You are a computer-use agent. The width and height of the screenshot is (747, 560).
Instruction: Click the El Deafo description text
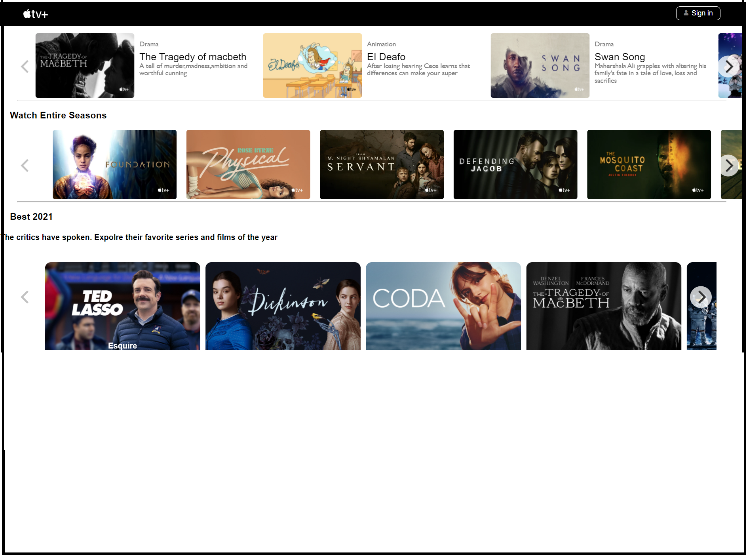[418, 70]
